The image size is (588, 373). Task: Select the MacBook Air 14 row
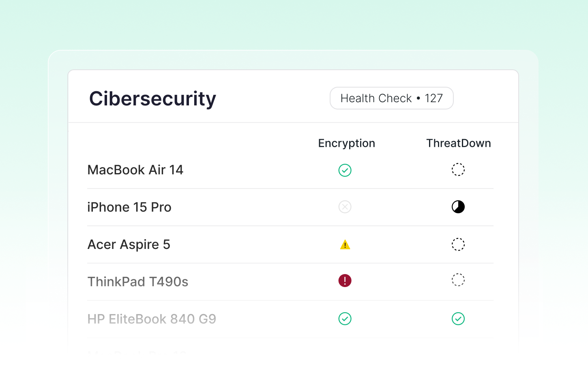click(x=135, y=170)
